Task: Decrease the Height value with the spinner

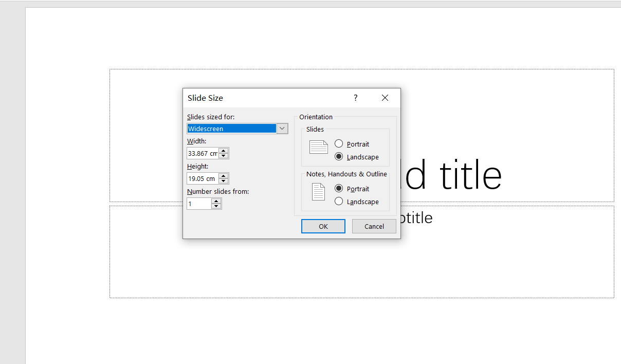Action: (223, 180)
